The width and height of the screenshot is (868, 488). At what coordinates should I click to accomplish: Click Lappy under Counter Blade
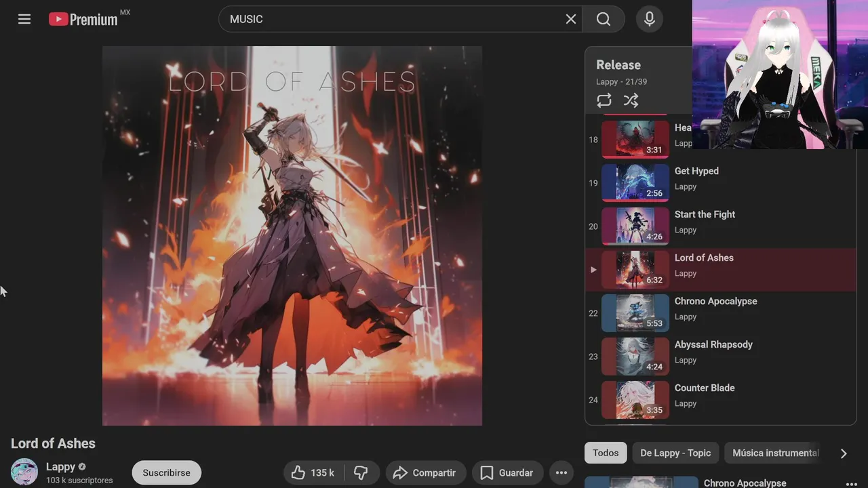pyautogui.click(x=686, y=403)
